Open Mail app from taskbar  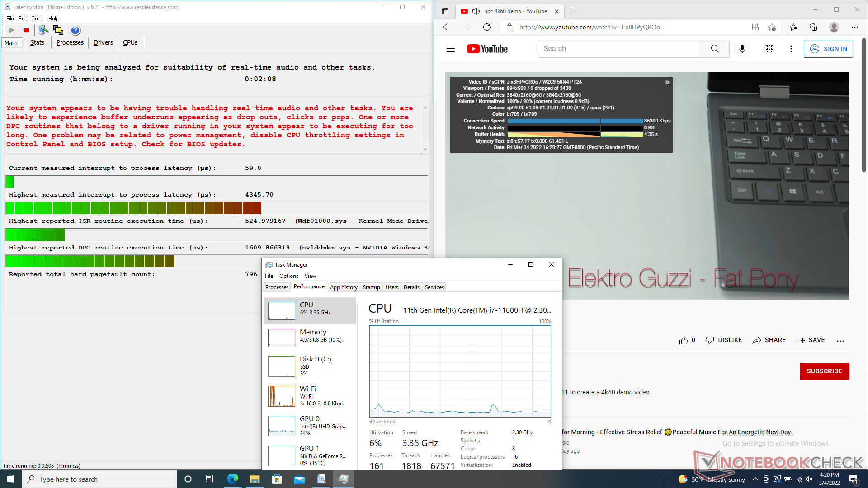[x=299, y=479]
